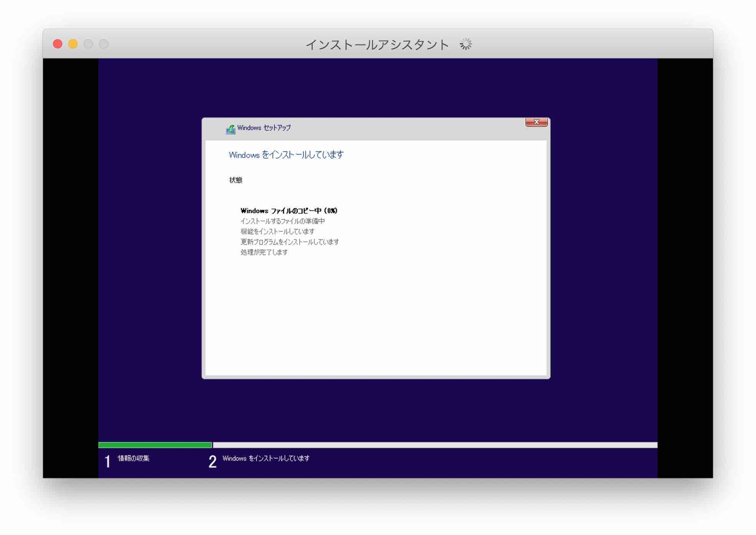Click the green progress bar segment
The width and height of the screenshot is (756, 535).
click(x=155, y=445)
